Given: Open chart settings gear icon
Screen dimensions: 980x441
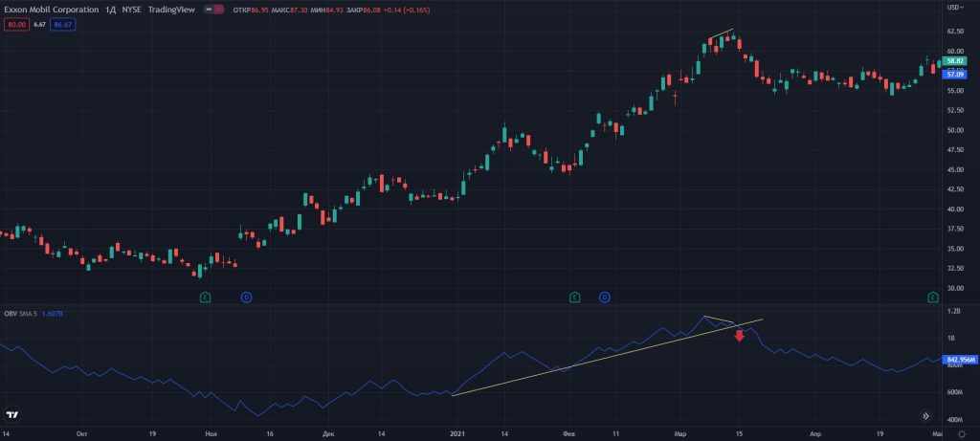Looking at the screenshot, I should pos(961,433).
